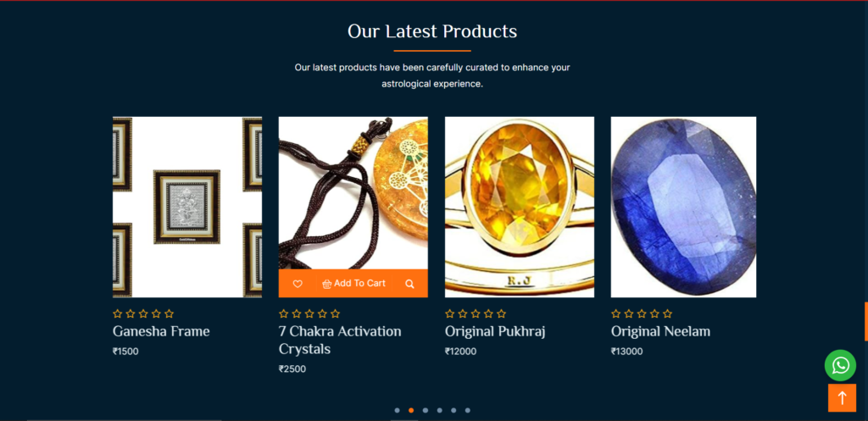Select the last carousel pagination dot

pyautogui.click(x=468, y=411)
